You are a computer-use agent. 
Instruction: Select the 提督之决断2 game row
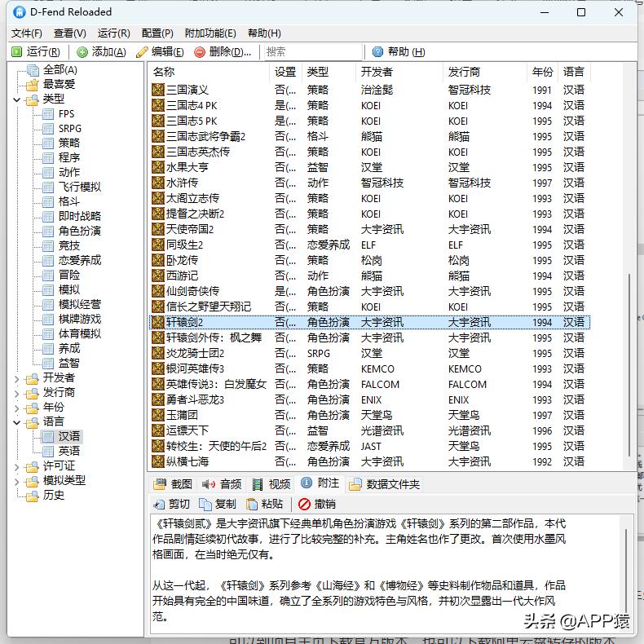pyautogui.click(x=369, y=214)
